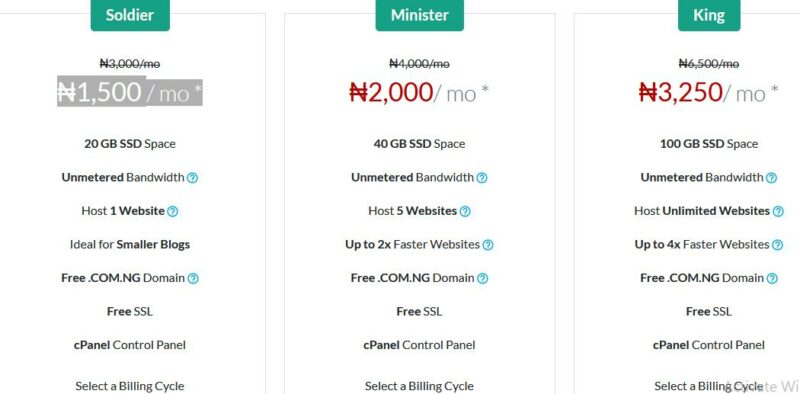The image size is (800, 394).
Task: Open help icon next to Host Unlimited Websites
Action: (778, 211)
